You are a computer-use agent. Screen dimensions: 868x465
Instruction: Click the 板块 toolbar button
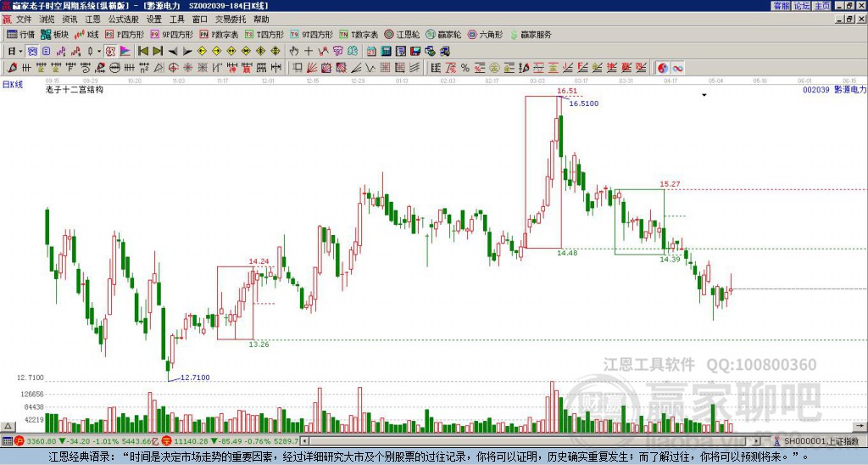coord(55,34)
